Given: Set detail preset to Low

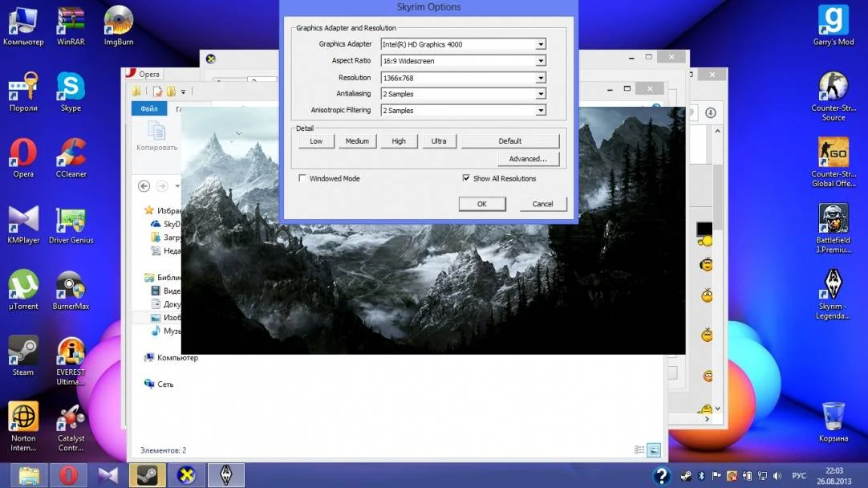Looking at the screenshot, I should (x=316, y=141).
